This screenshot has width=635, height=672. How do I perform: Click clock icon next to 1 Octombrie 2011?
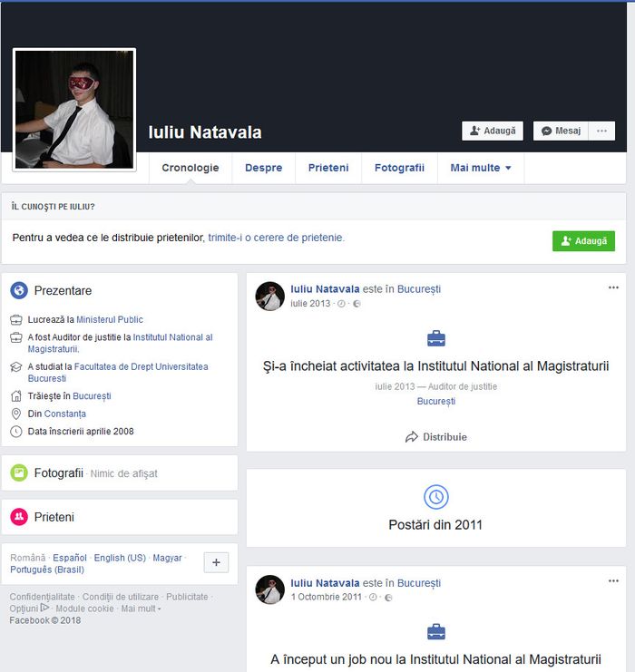[373, 598]
